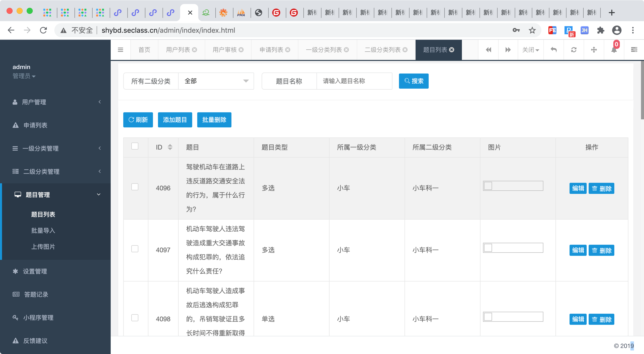Click the tab bar refresh icon
This screenshot has height=354, width=644.
pos(574,50)
